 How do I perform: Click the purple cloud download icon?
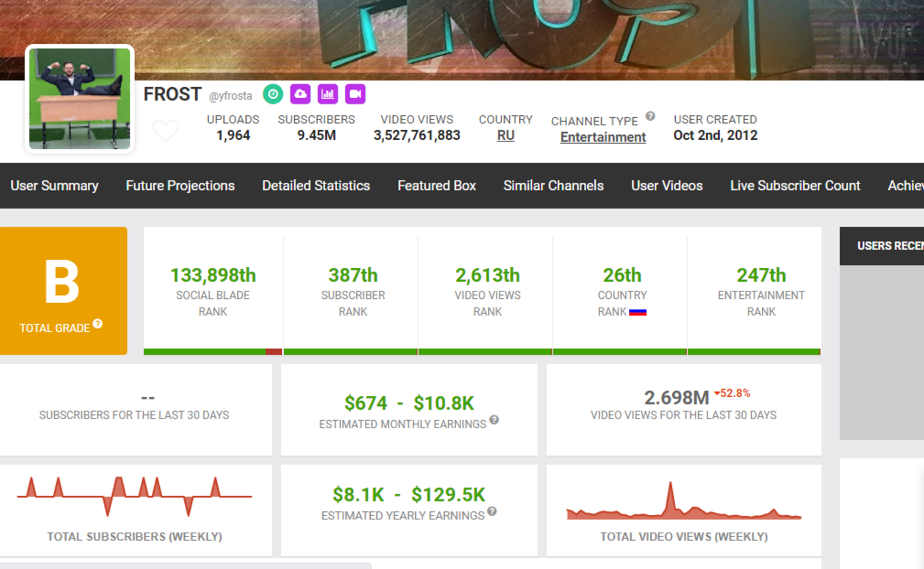pos(300,94)
